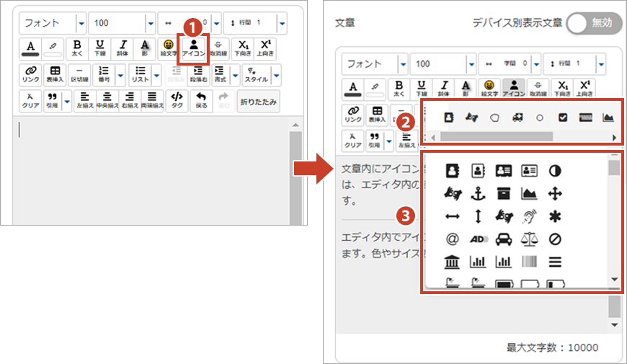Viewport: 627px width, 364px height.
Task: Open the 絵文字 emoji picker in left editor
Action: [169, 48]
